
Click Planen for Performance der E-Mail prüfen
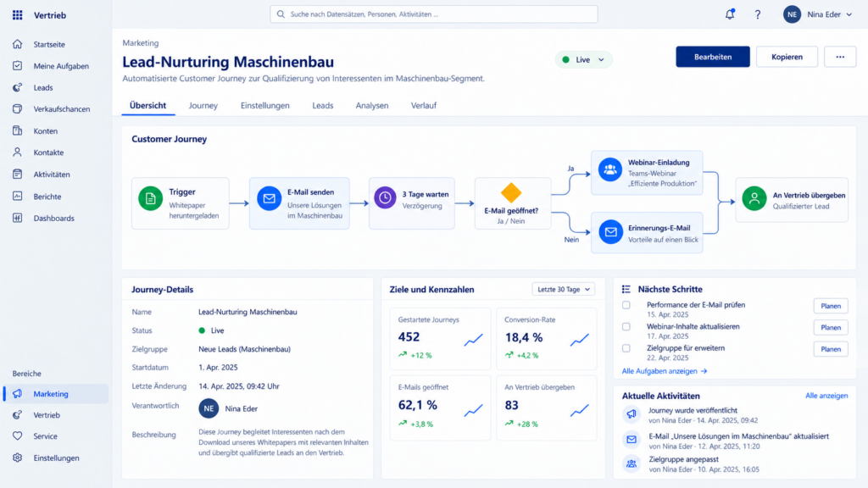coord(831,306)
